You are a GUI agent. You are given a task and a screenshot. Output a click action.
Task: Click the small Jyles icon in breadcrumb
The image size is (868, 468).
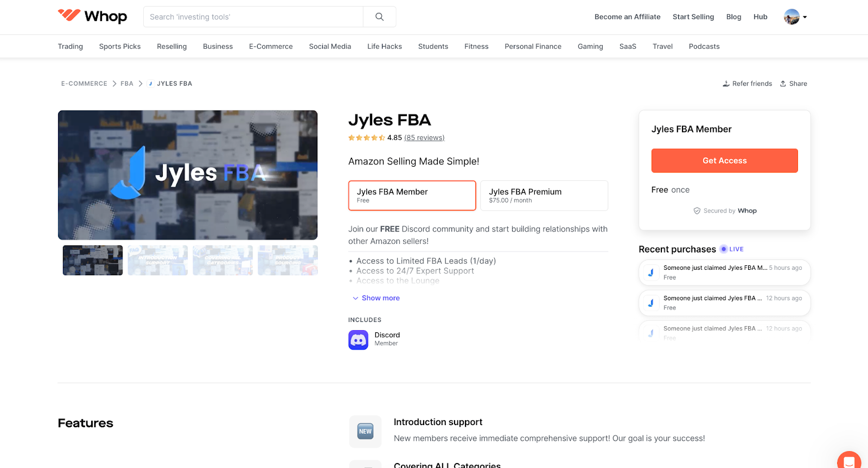pos(150,84)
